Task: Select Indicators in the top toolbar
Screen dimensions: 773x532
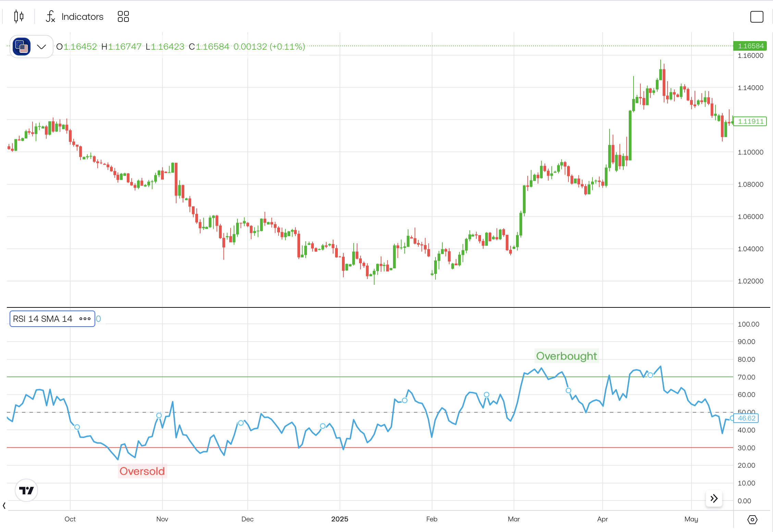Action: coord(82,16)
